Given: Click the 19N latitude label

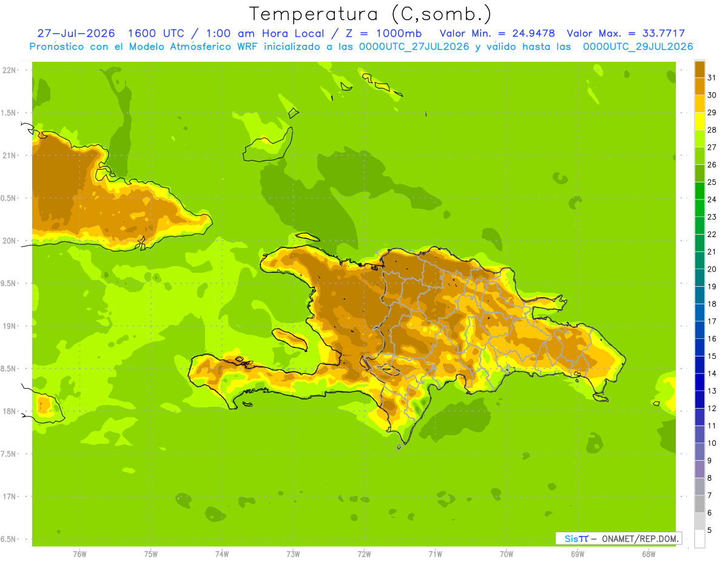Looking at the screenshot, I should [8, 326].
